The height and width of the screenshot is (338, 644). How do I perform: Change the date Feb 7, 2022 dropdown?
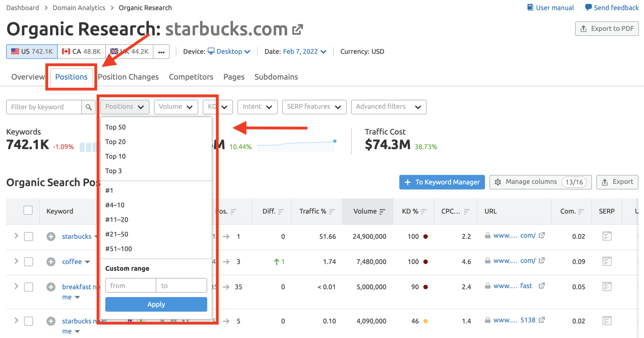click(304, 52)
